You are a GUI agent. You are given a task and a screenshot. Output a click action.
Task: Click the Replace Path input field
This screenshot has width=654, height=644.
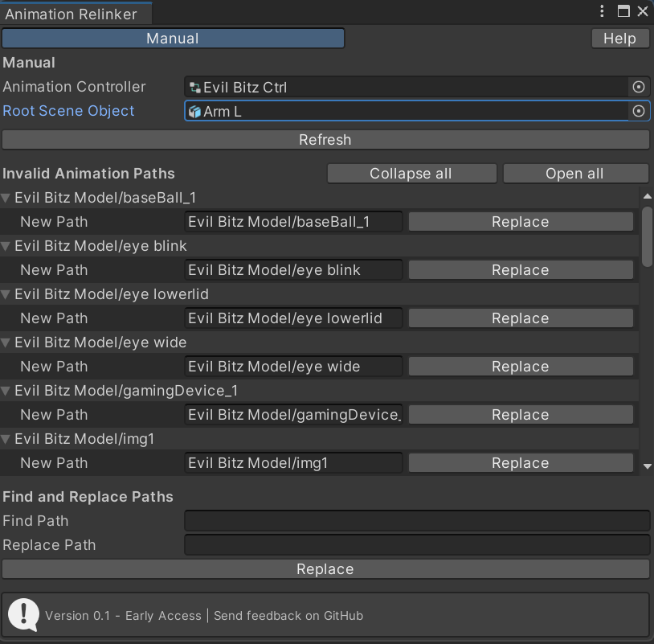pyautogui.click(x=417, y=544)
